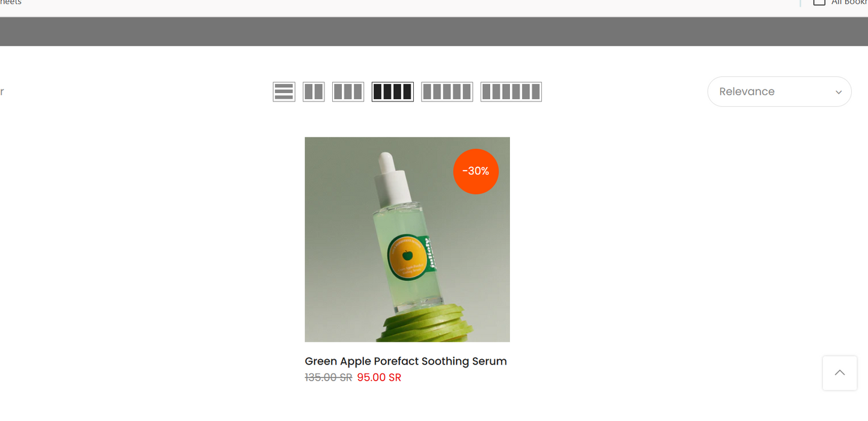Select the six-column grid layout icon

(x=511, y=92)
